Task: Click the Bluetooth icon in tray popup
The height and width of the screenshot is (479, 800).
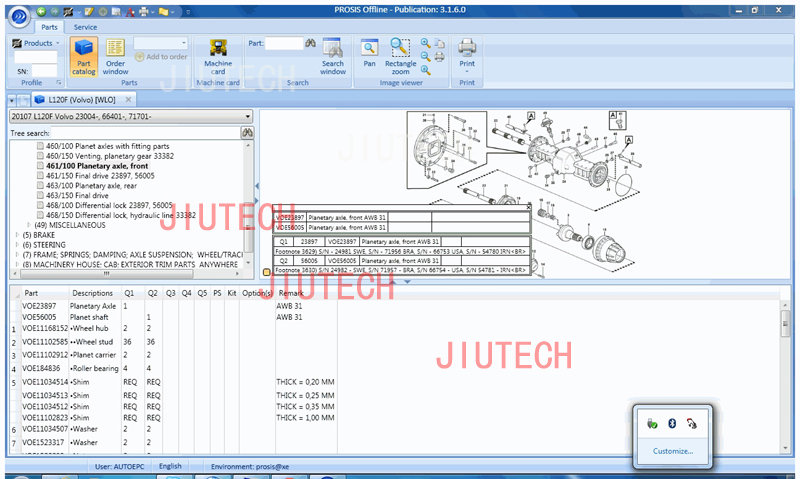Action: (x=672, y=423)
